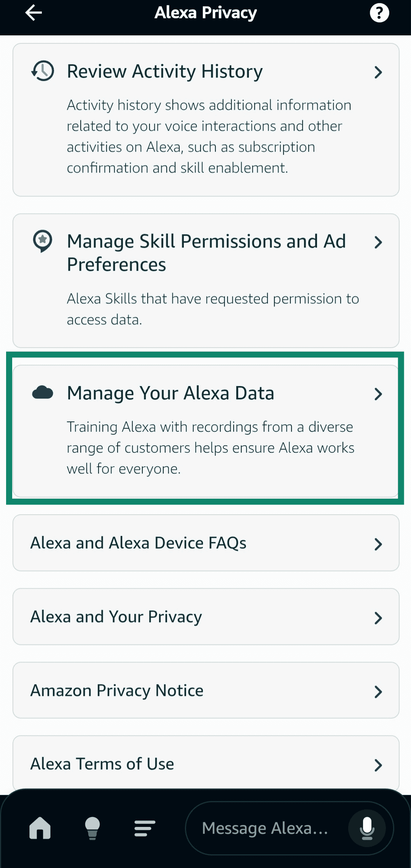Open the More menu in the bottom bar

145,828
